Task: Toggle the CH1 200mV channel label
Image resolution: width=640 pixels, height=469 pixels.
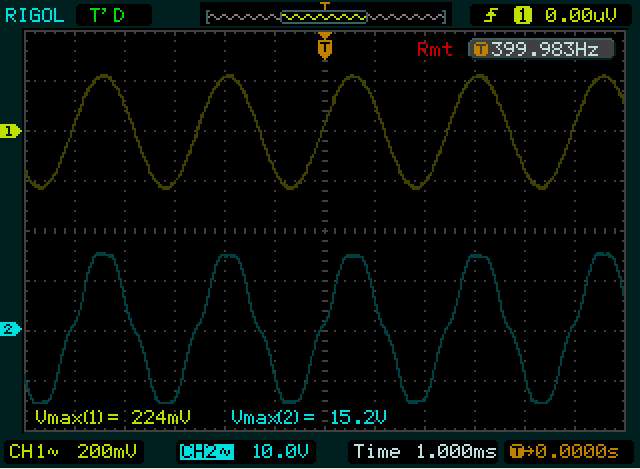Action: pyautogui.click(x=73, y=451)
